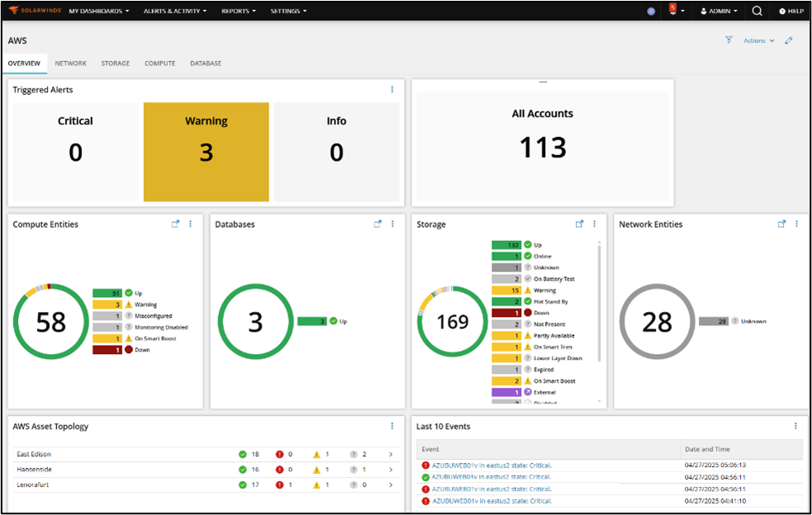The height and width of the screenshot is (515, 812).
Task: Click red Down icon in Compute legend
Action: pyautogui.click(x=128, y=350)
